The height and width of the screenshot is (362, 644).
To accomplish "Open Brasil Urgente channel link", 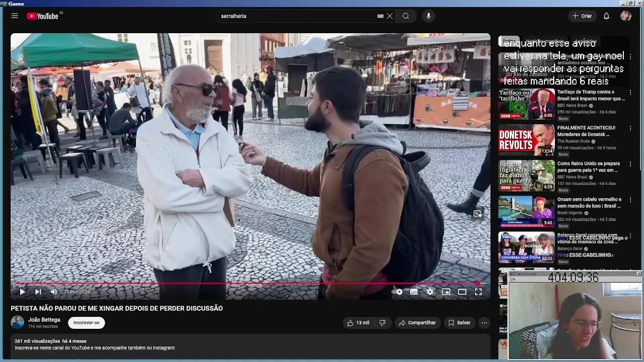I will [570, 213].
